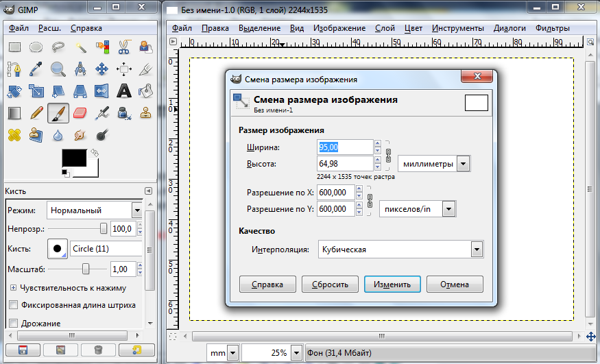Enable the Фиксированная длина штриха checkbox
600x364 pixels.
pos(14,305)
